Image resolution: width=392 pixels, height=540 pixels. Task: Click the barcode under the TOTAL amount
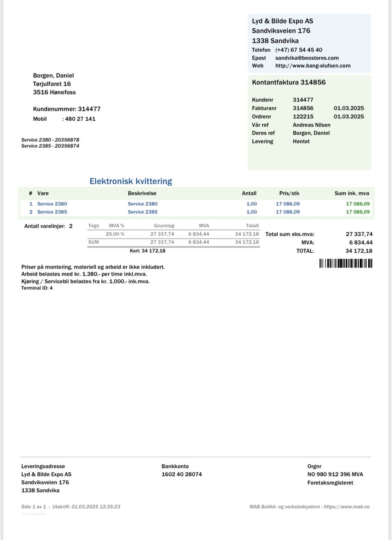346,263
